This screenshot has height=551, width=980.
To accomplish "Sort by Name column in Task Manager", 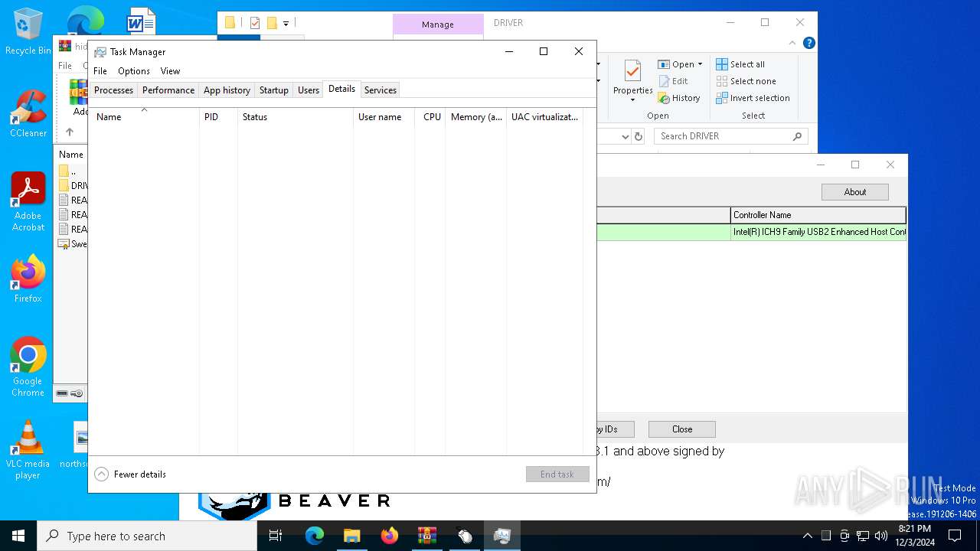I will click(144, 117).
